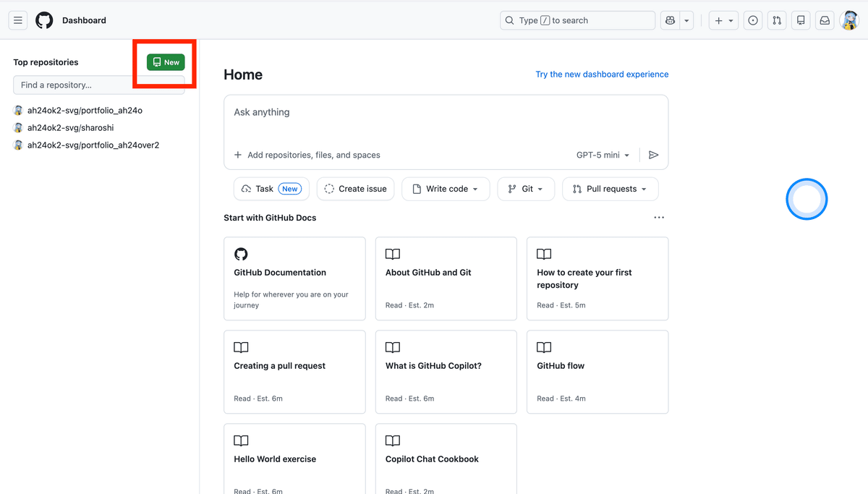Open Try the new dashboard experience link
868x494 pixels.
(x=602, y=74)
